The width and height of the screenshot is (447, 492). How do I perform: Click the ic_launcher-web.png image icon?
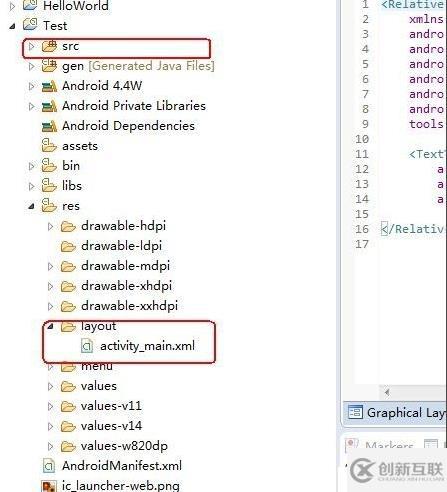pos(49,486)
